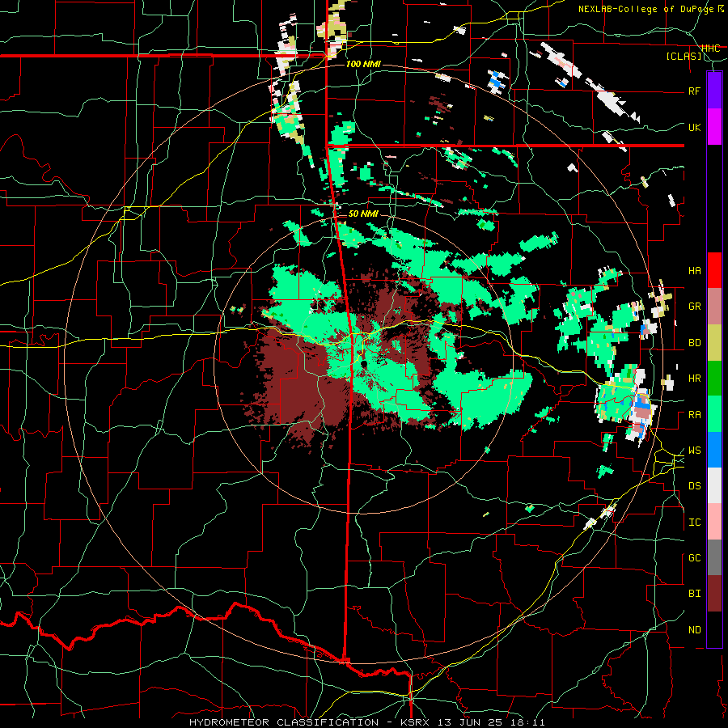This screenshot has height=728, width=728.
Task: Click the 100 NMI range ring label
Action: pyautogui.click(x=363, y=64)
